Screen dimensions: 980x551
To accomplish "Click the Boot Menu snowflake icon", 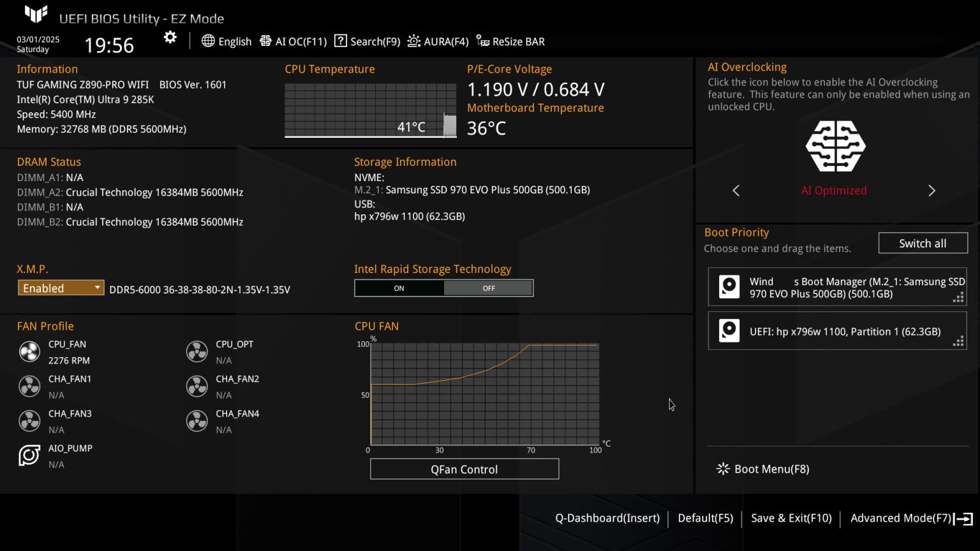I will point(723,469).
